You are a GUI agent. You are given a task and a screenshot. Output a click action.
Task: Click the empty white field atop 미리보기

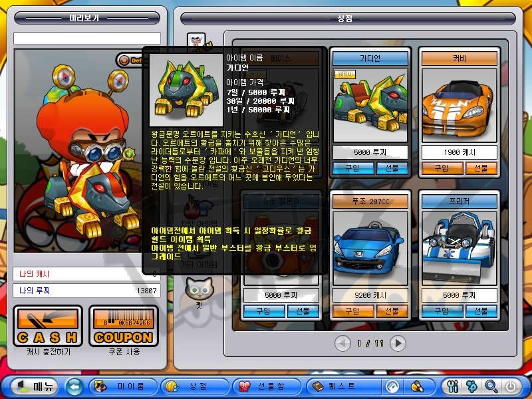click(x=87, y=38)
